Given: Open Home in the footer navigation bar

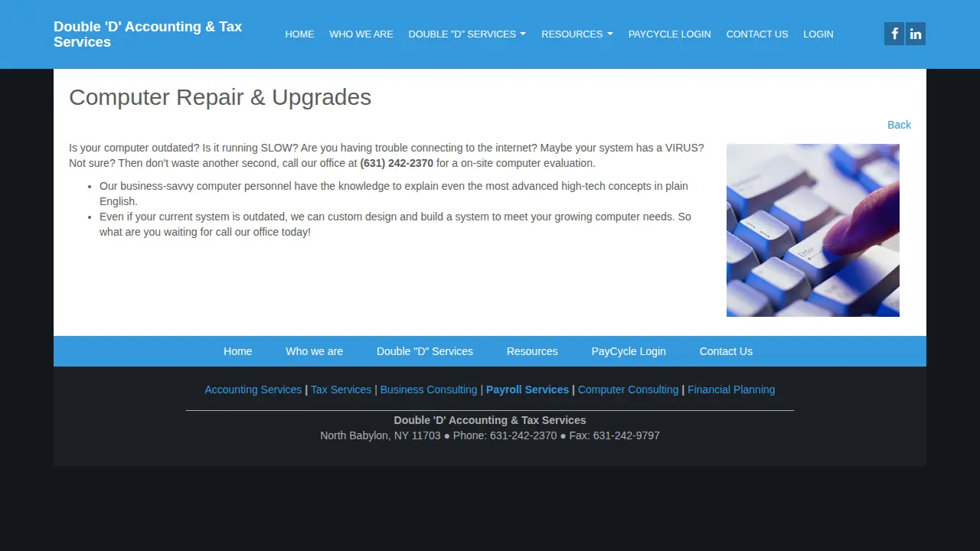Looking at the screenshot, I should 237,351.
